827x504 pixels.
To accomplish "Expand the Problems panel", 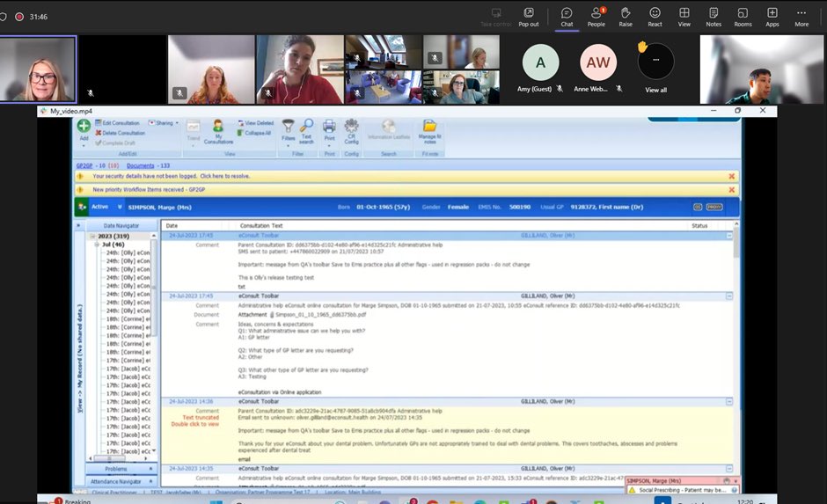I will pyautogui.click(x=121, y=469).
